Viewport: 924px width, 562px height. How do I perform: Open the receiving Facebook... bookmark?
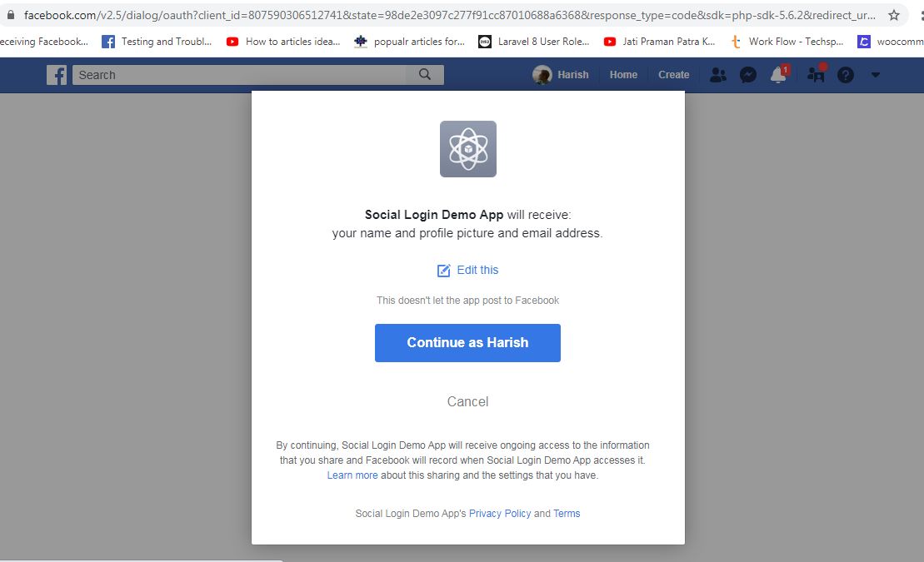click(43, 42)
